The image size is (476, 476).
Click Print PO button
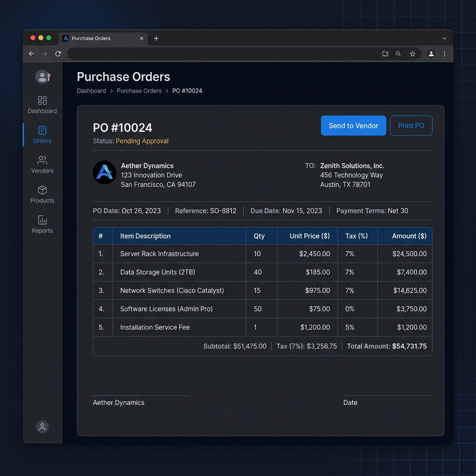click(x=411, y=126)
